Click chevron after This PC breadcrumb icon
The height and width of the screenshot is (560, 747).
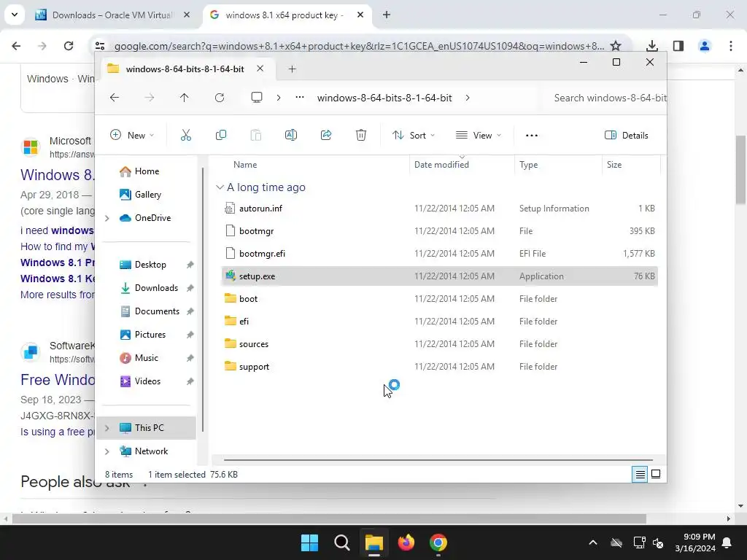tap(279, 98)
